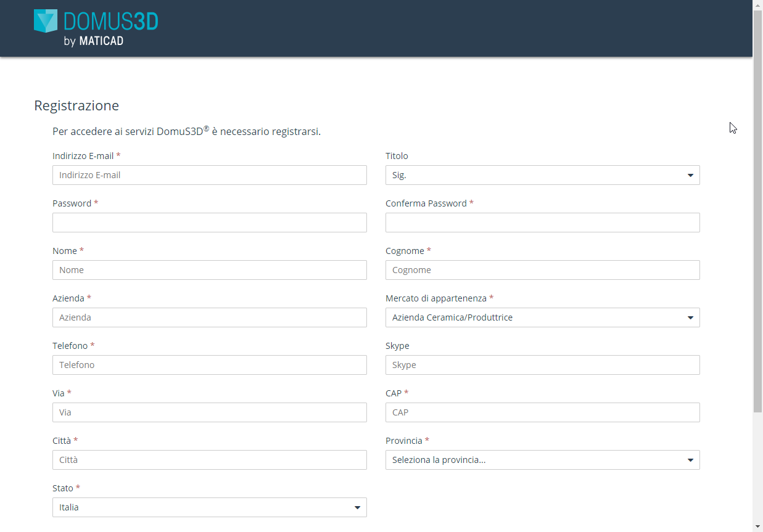Click the Telefono input field
The width and height of the screenshot is (763, 532).
click(x=210, y=365)
